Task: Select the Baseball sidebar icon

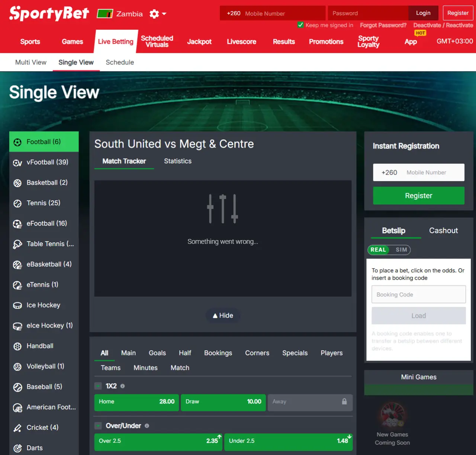Action: [17, 387]
